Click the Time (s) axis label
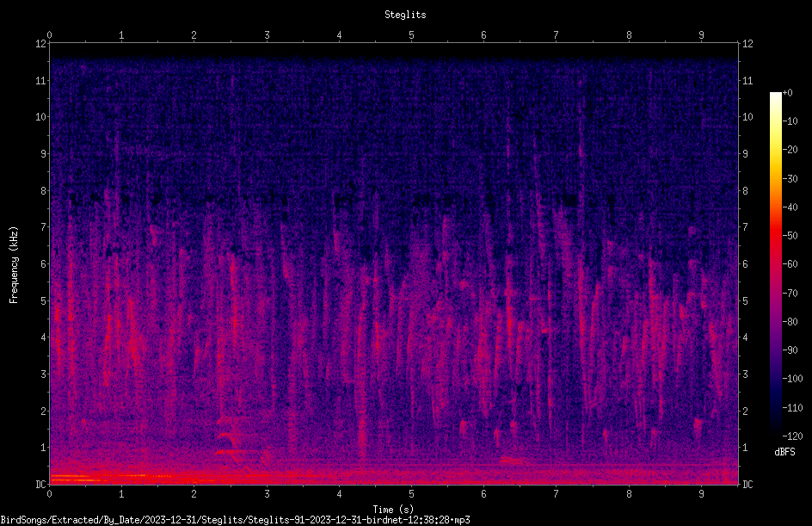 393,510
